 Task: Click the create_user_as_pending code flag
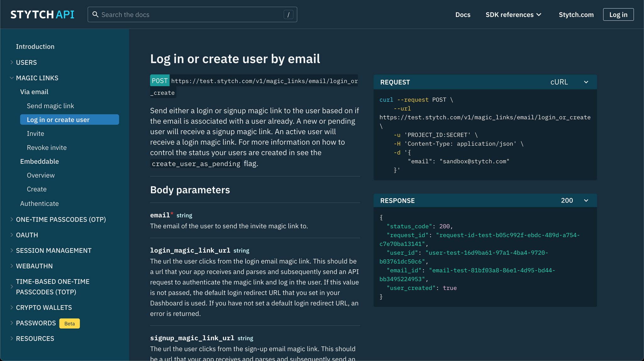click(x=196, y=164)
